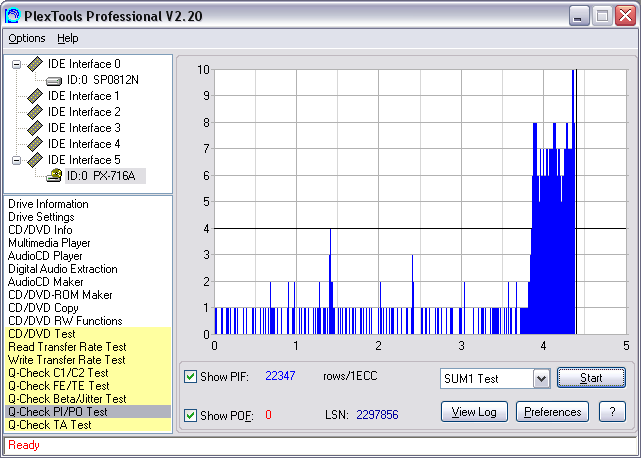Click the IDE Interface 1 chip icon
The image size is (641, 458).
[x=35, y=96]
